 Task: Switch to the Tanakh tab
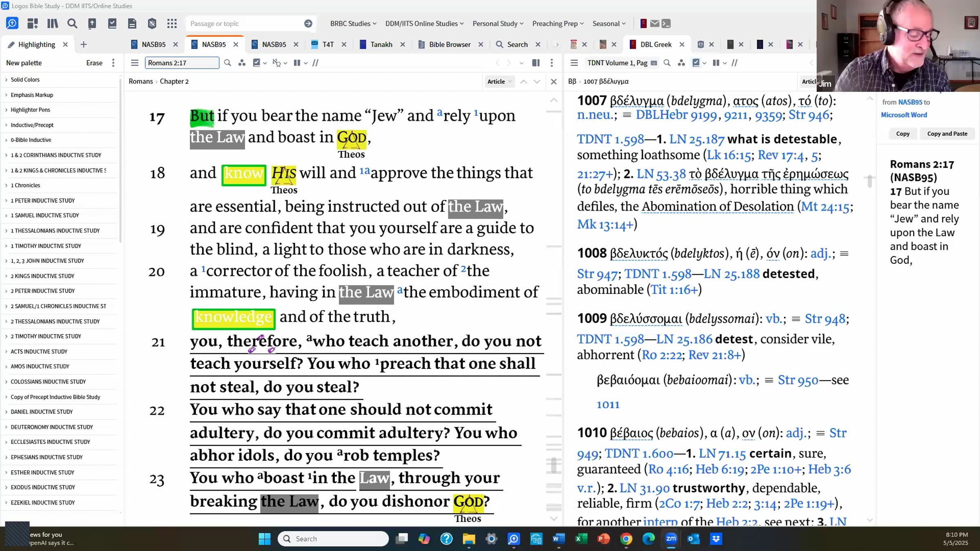pos(381,44)
